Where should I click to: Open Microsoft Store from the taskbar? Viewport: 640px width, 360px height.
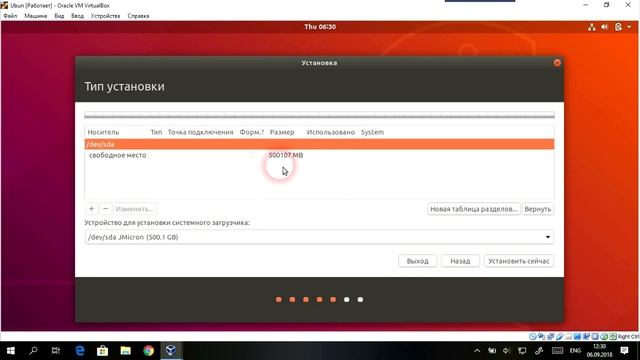tap(102, 351)
